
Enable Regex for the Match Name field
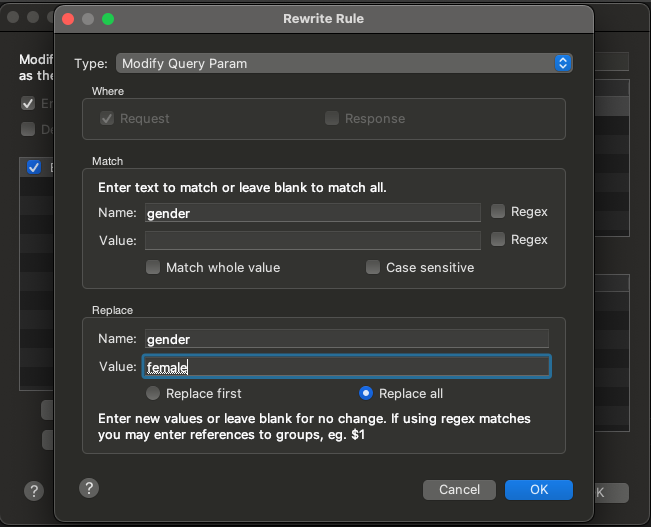point(498,212)
